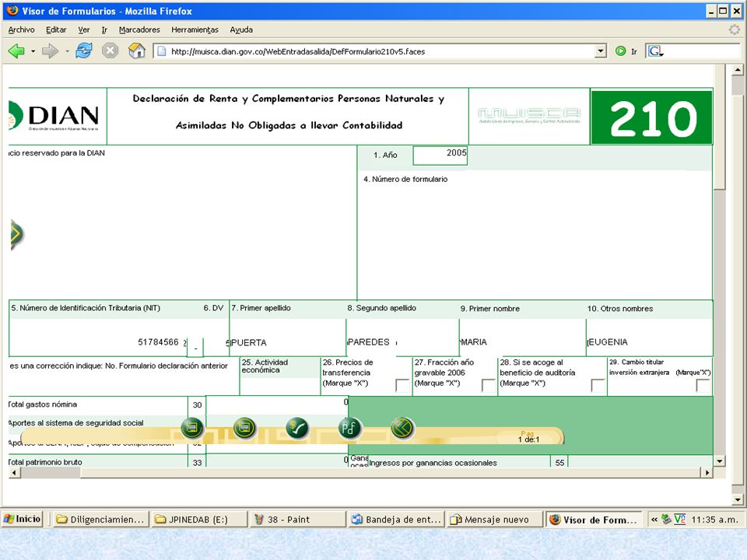Click the browser's outer scrollbar down arrow
The image size is (747, 560).
click(x=738, y=500)
